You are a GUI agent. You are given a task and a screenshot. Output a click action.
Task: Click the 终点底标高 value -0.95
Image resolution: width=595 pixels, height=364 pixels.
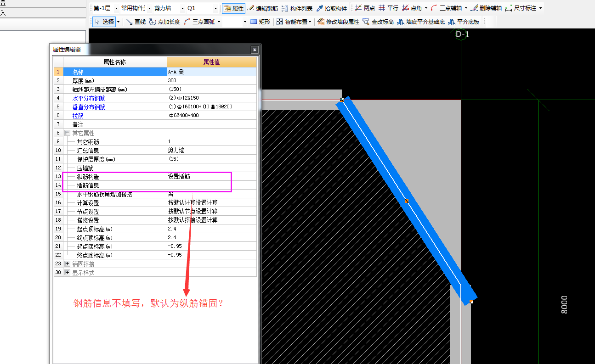[x=211, y=255]
